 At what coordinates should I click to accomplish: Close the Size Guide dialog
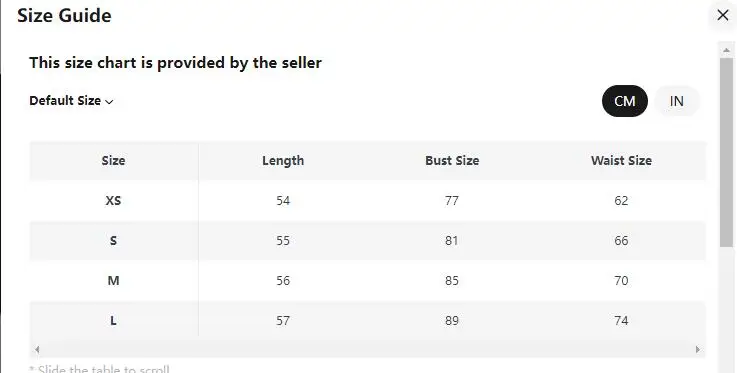click(722, 16)
